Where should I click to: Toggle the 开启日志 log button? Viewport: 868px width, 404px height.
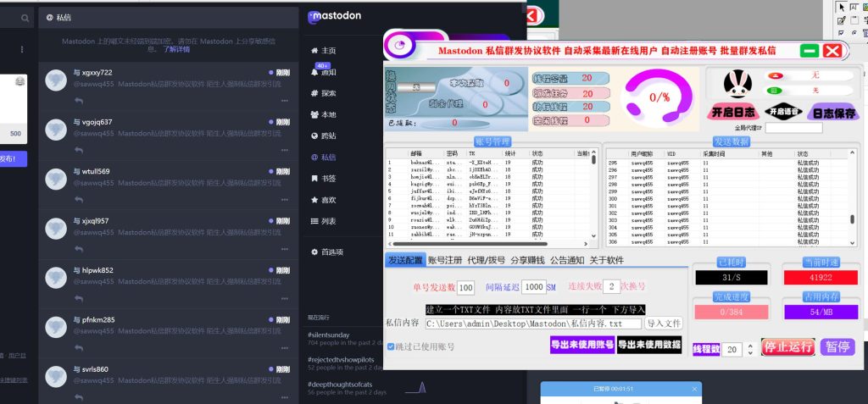coord(732,112)
